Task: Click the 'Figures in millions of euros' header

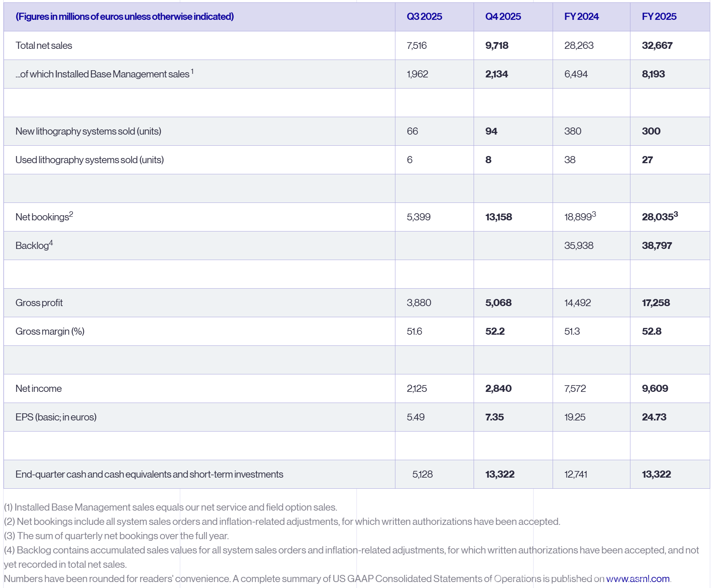Action: (x=125, y=17)
